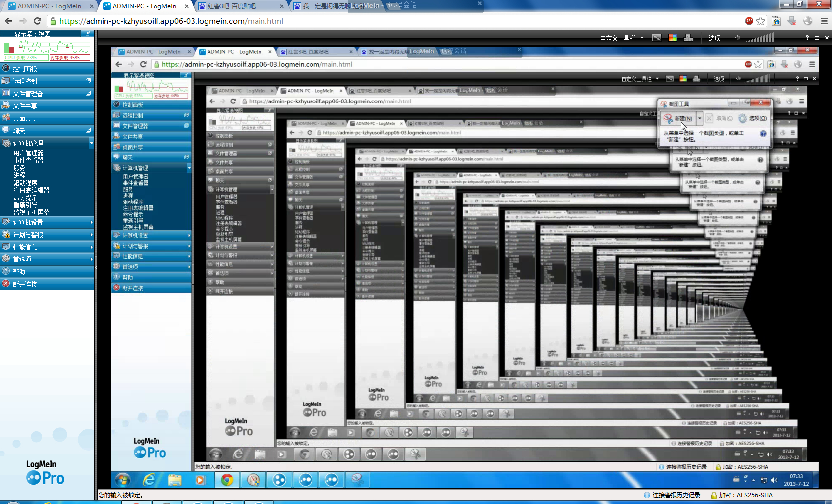Open Windows Media Player in remote taskbar
This screenshot has height=504, width=832.
[x=200, y=480]
